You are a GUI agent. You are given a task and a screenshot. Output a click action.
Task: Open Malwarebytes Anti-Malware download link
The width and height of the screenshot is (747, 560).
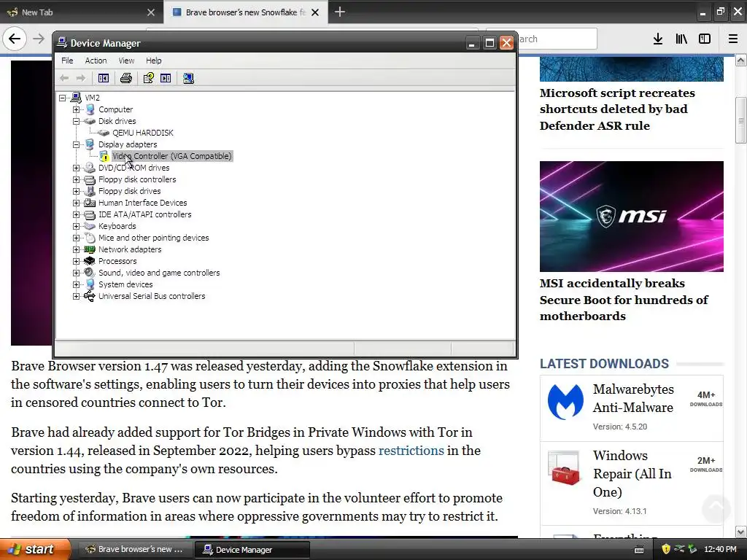pyautogui.click(x=633, y=398)
